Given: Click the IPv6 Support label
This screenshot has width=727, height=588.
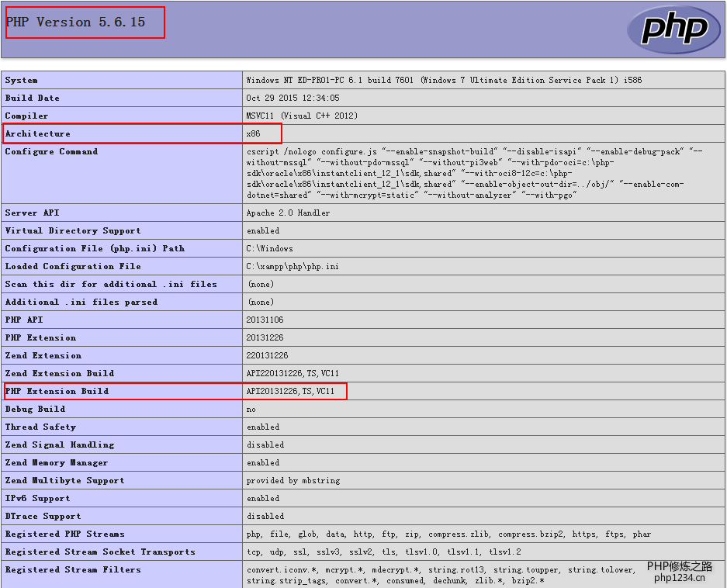Looking at the screenshot, I should pos(37,498).
